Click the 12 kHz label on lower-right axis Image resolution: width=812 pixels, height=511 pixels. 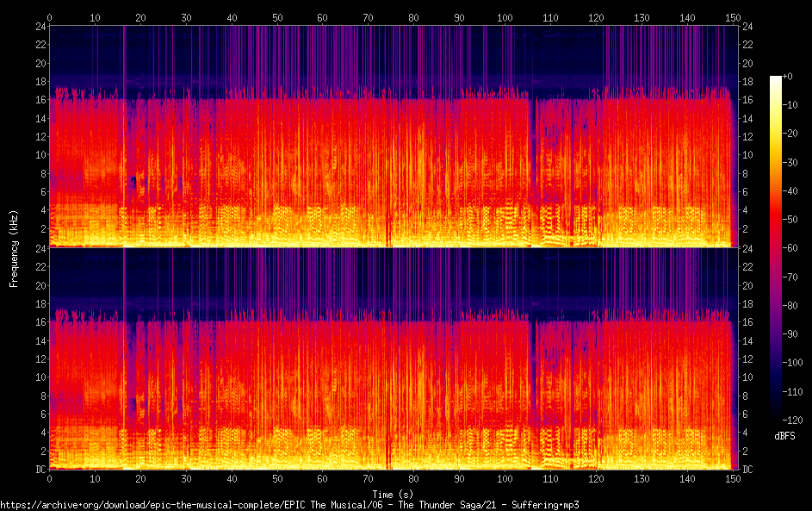click(x=747, y=359)
